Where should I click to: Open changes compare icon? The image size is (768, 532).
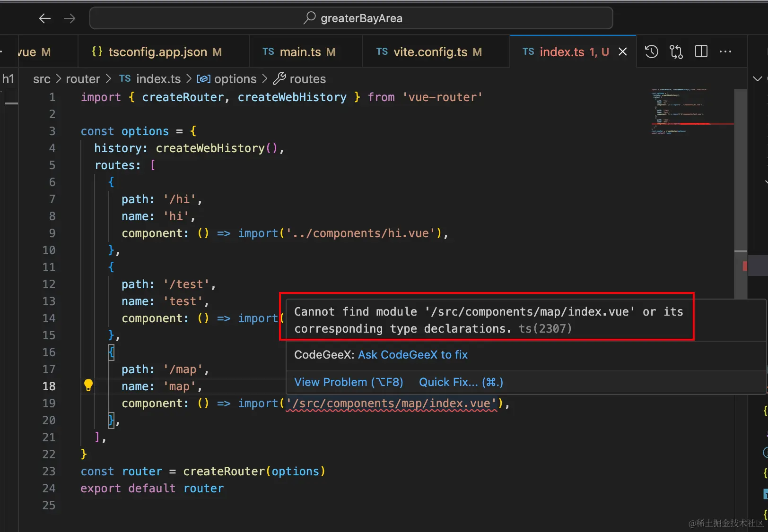pyautogui.click(x=676, y=51)
